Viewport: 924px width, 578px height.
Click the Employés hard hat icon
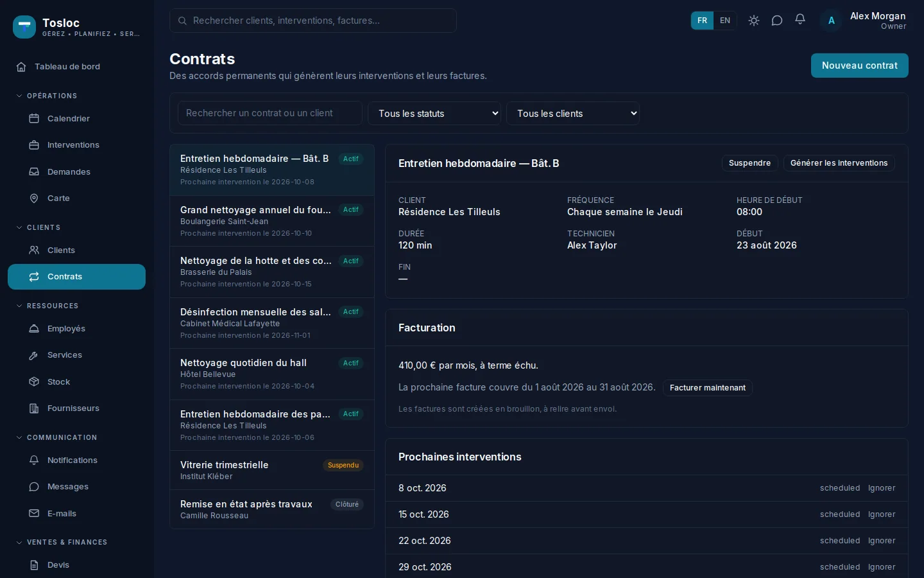click(34, 329)
